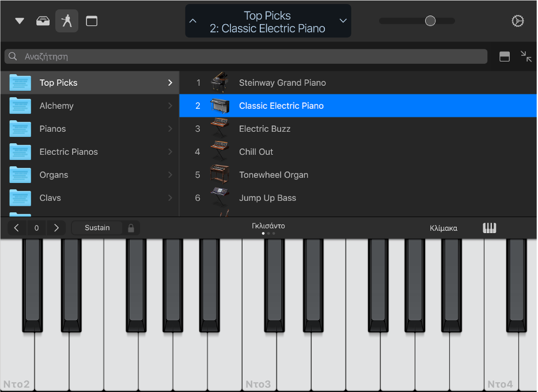Open the Clavs folder
This screenshot has height=392, width=538.
pos(90,197)
